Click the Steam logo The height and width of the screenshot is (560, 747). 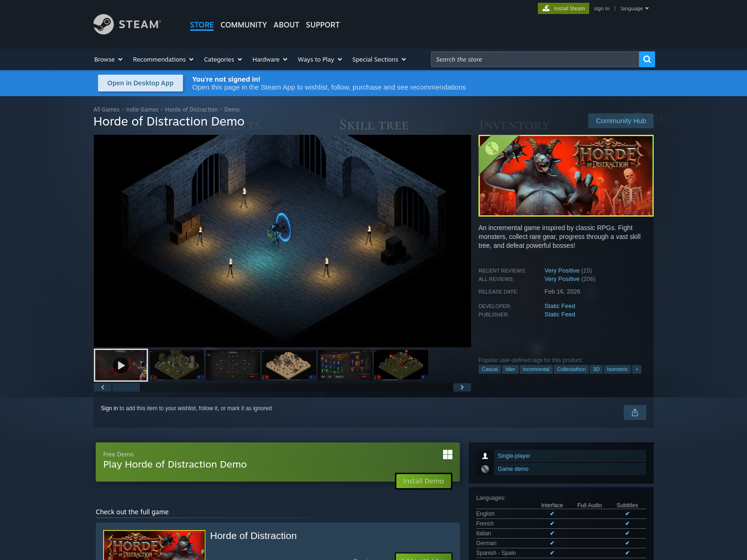[127, 24]
